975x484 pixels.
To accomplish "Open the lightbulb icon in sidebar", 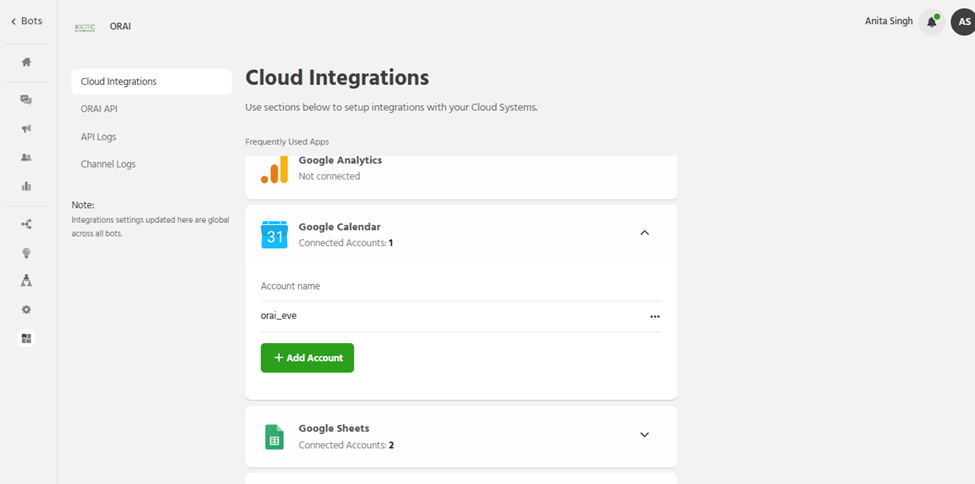I will [x=27, y=253].
